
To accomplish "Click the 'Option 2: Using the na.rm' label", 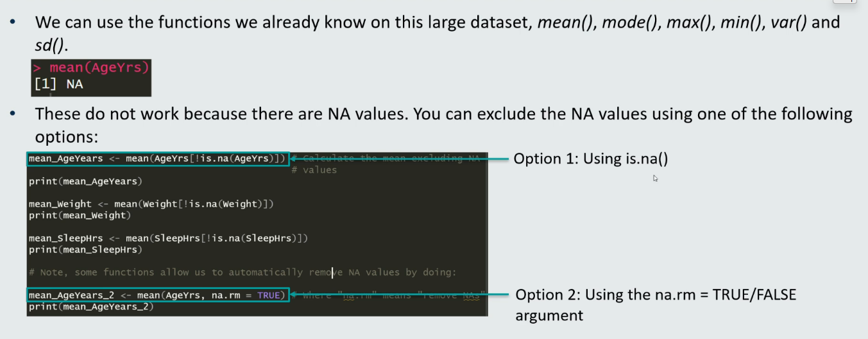I will (656, 295).
